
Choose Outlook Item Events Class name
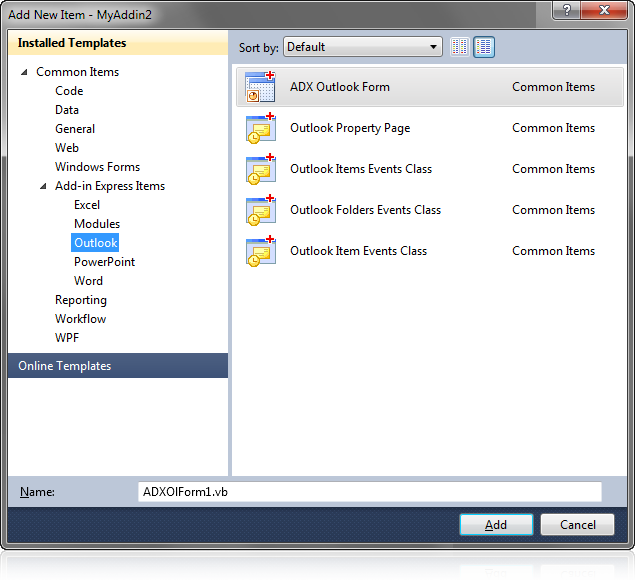[359, 251]
